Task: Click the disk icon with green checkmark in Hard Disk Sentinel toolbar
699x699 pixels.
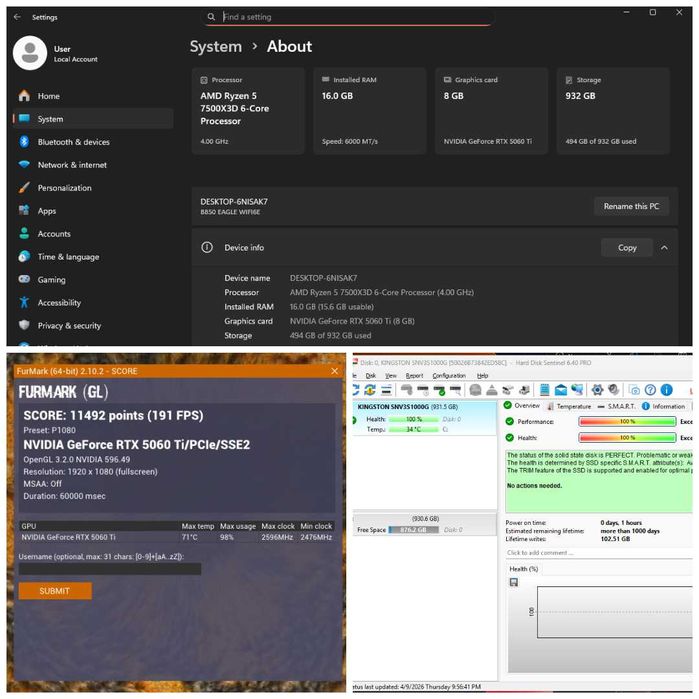Action: [439, 390]
